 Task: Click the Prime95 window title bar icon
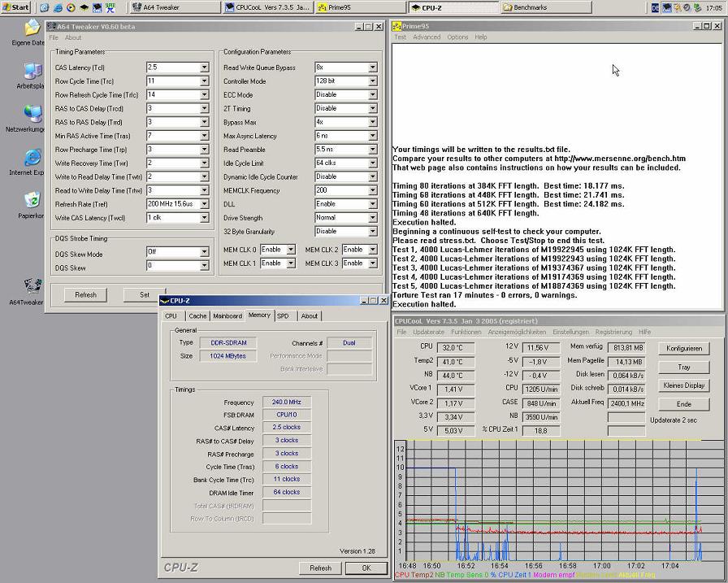[397, 27]
